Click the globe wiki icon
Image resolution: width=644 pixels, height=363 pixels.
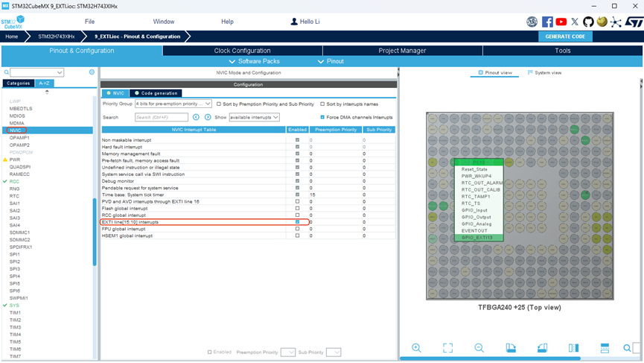(602, 22)
